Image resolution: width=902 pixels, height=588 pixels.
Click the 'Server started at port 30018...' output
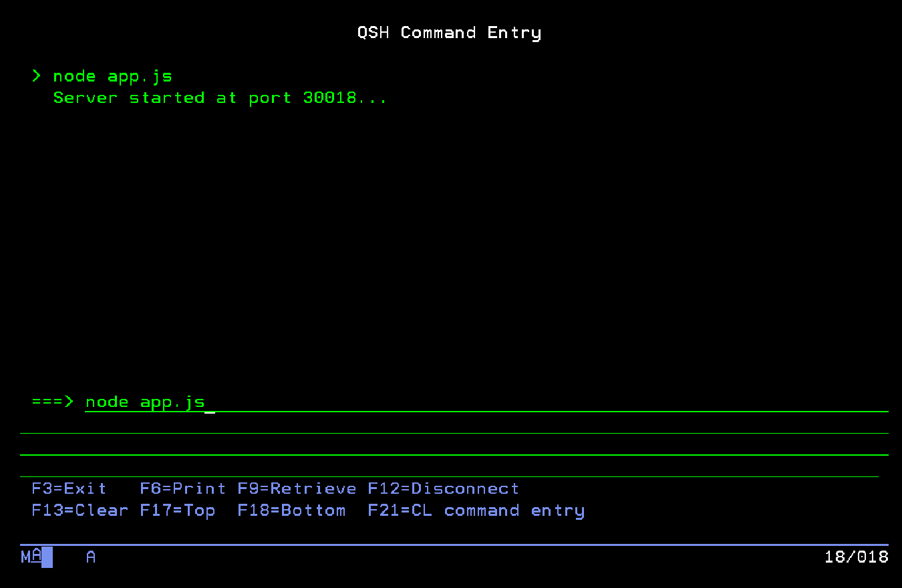point(220,98)
